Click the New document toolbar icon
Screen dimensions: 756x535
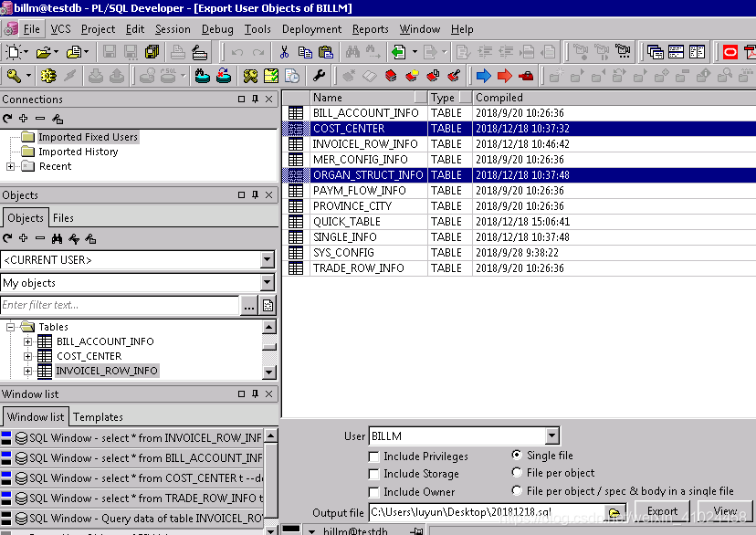click(x=14, y=51)
